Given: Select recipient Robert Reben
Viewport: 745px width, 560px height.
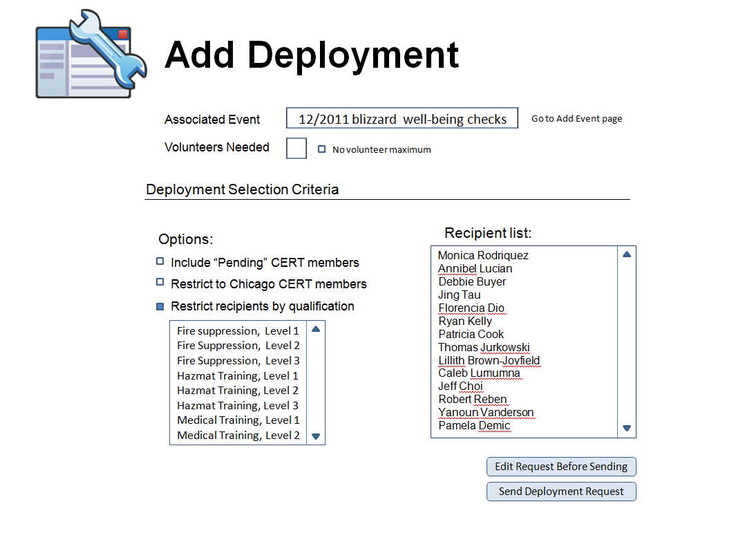Looking at the screenshot, I should [x=473, y=400].
